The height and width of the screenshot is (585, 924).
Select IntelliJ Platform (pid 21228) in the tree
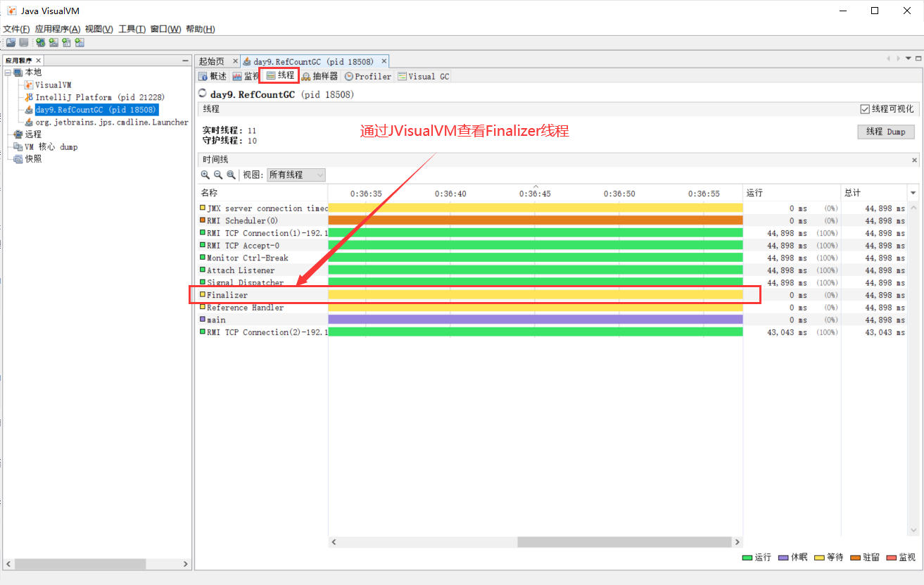(100, 97)
